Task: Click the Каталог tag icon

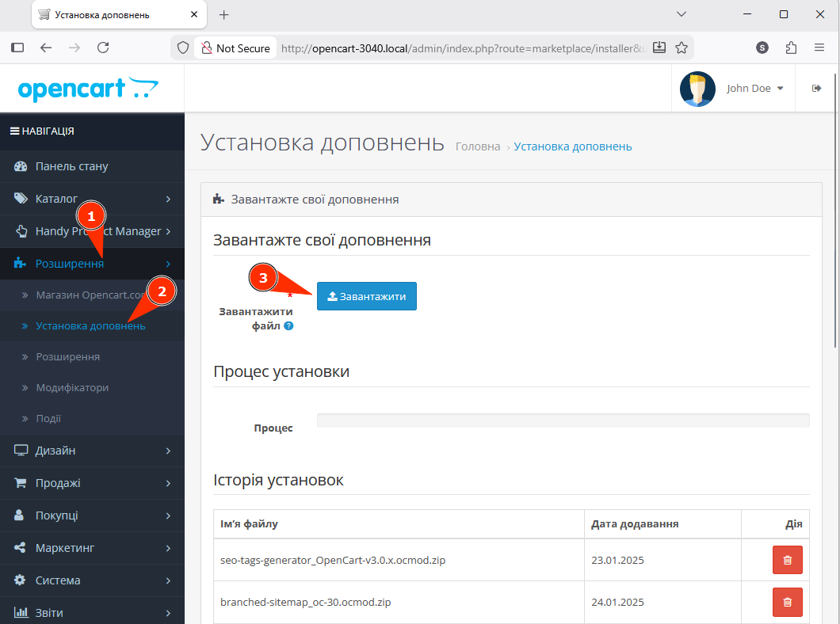Action: point(21,199)
